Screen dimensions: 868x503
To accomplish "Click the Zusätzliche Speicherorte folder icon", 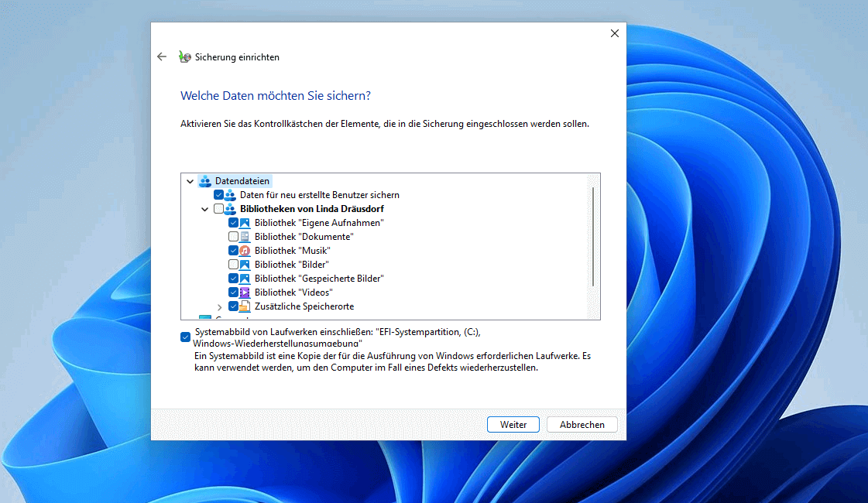I will (x=245, y=306).
